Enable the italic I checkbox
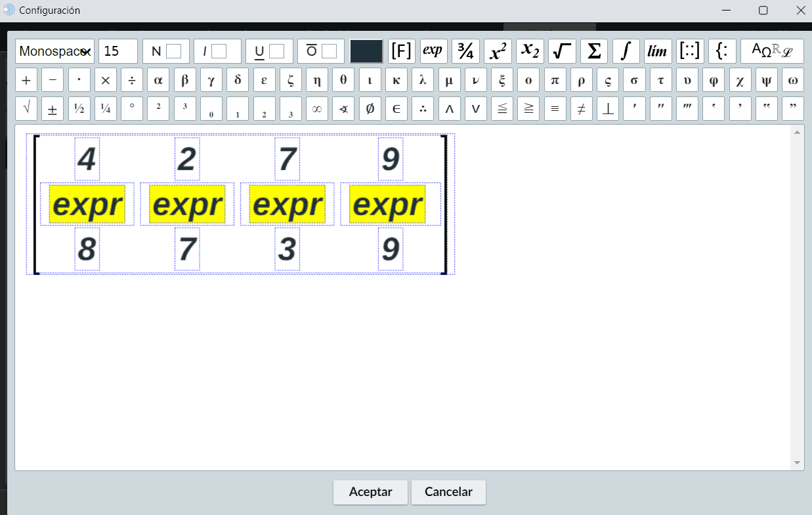The height and width of the screenshot is (515, 812). pyautogui.click(x=219, y=51)
